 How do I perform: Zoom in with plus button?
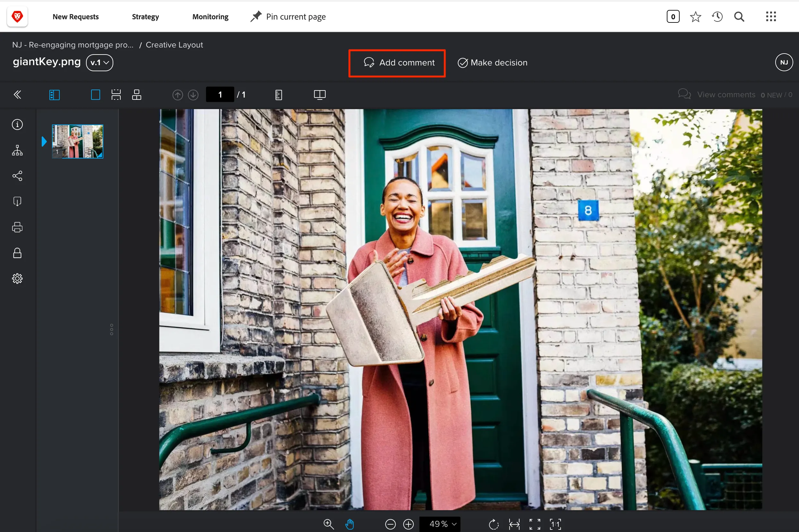pyautogui.click(x=408, y=524)
